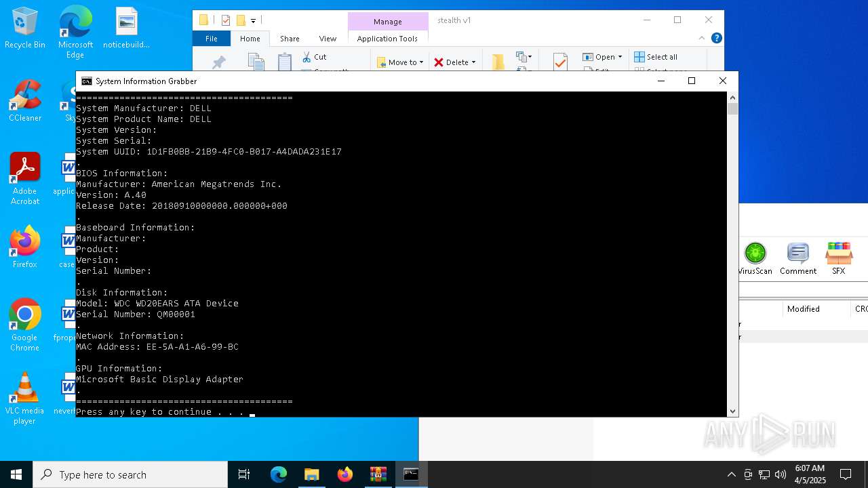Image resolution: width=868 pixels, height=488 pixels.
Task: Open the File menu in Explorer
Action: pyautogui.click(x=212, y=39)
